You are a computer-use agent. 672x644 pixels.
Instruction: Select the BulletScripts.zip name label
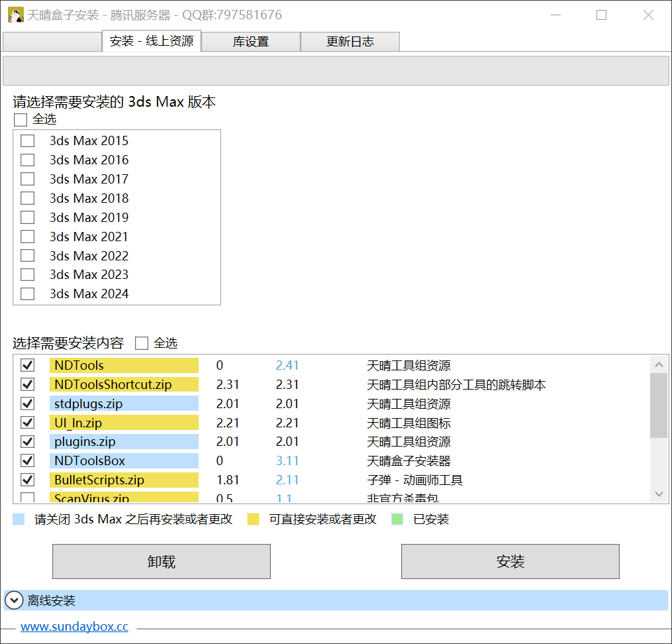(124, 480)
